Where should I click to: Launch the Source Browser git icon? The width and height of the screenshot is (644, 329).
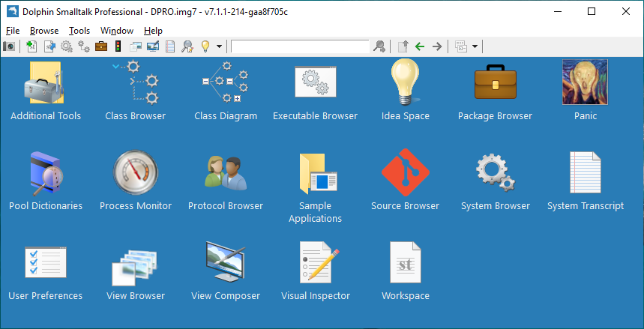click(x=406, y=172)
